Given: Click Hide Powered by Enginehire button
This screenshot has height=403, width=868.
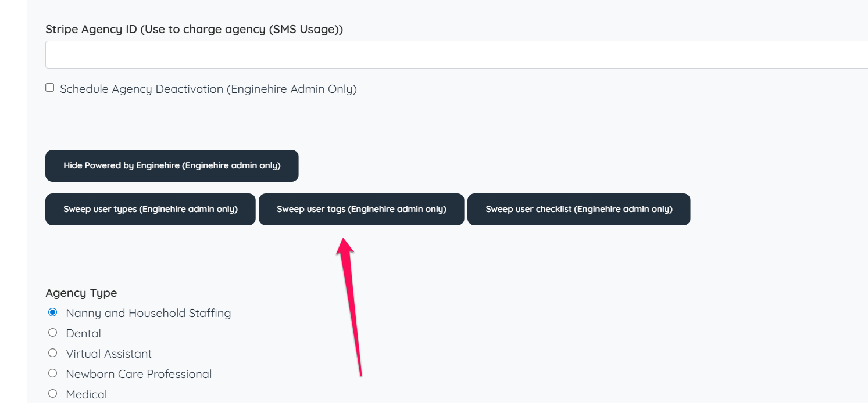Looking at the screenshot, I should tap(172, 166).
